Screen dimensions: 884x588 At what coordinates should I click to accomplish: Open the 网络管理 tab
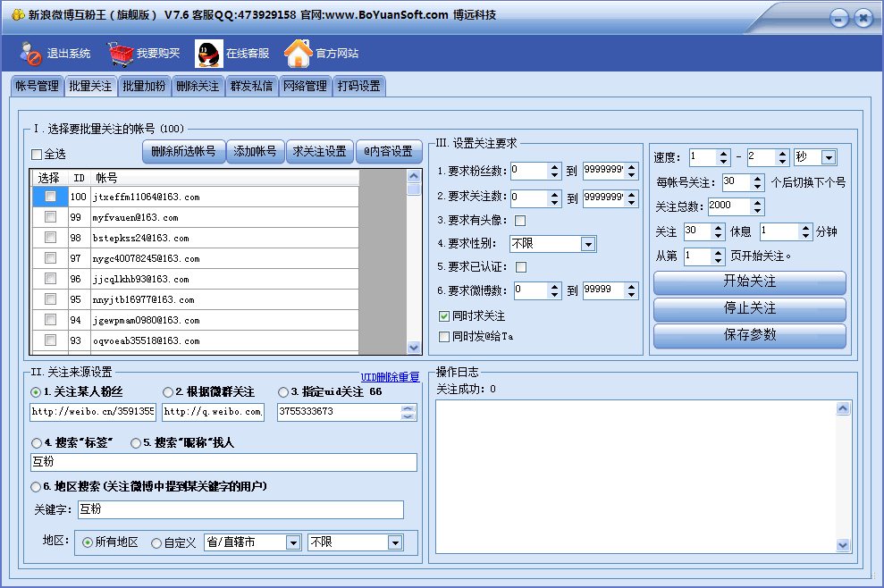305,87
